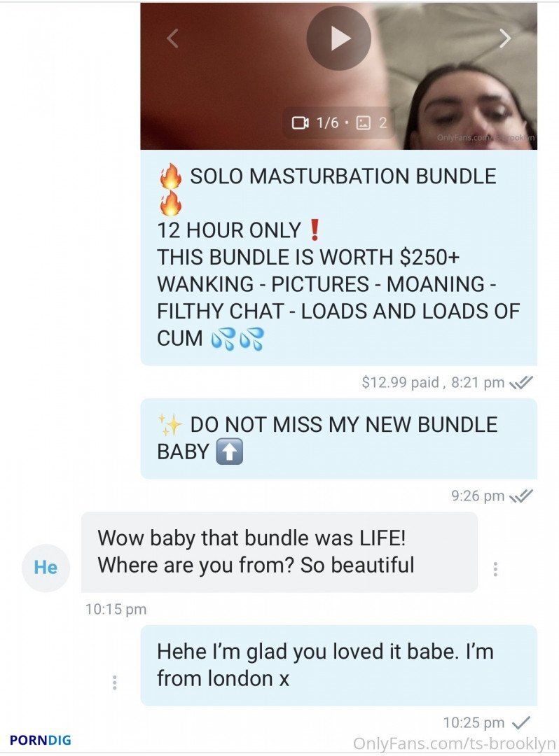Open options menu beside the 'Wow baby' message
Image resolution: width=559 pixels, height=756 pixels.
point(495,569)
